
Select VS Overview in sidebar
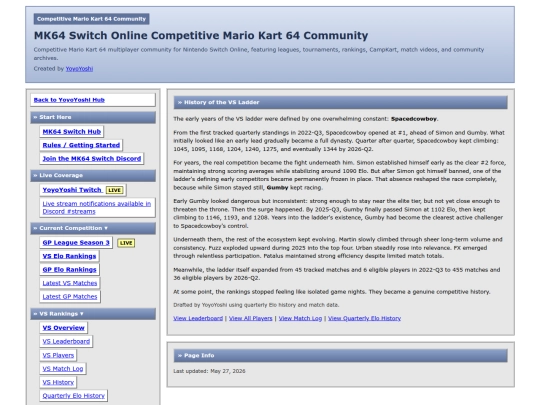(x=63, y=328)
